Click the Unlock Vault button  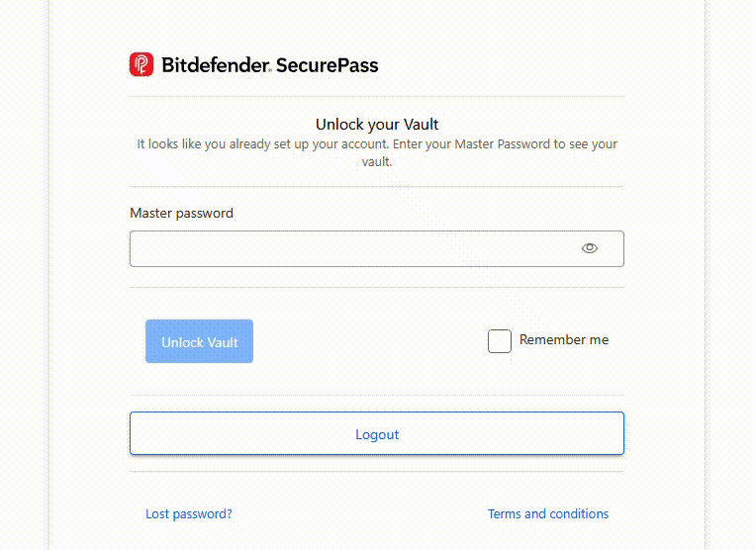199,341
